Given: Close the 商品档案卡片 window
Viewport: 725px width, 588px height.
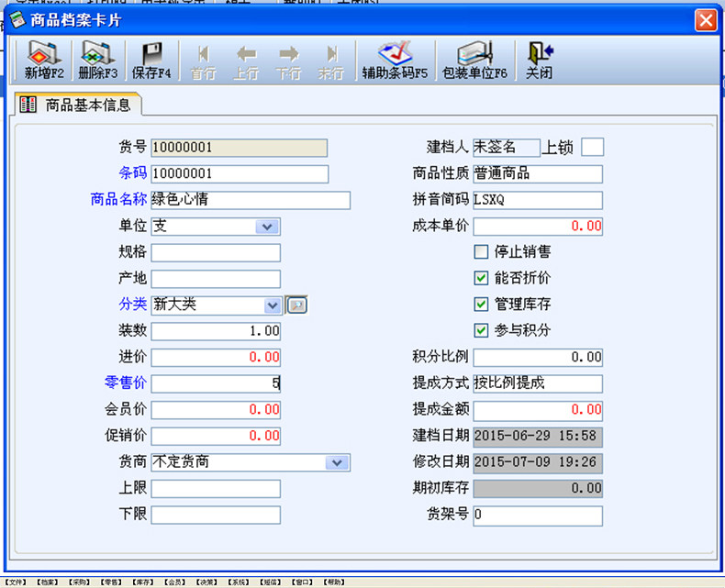Looking at the screenshot, I should pyautogui.click(x=706, y=20).
